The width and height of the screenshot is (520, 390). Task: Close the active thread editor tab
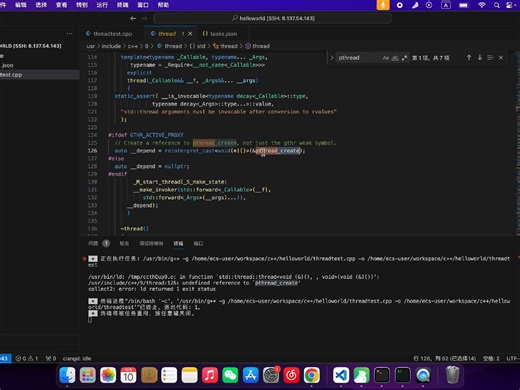click(190, 34)
